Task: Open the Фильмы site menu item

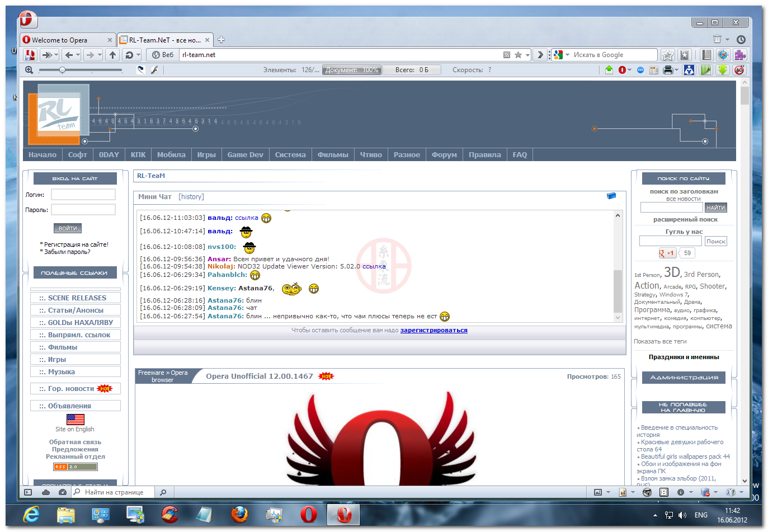Action: click(x=333, y=155)
